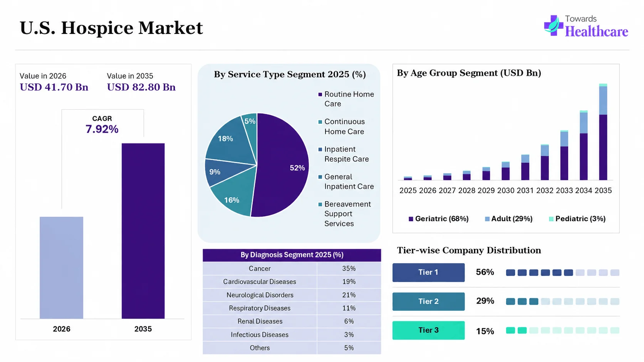Click the 19% diagnosis table cell
Image resolution: width=644 pixels, height=362 pixels.
(349, 282)
